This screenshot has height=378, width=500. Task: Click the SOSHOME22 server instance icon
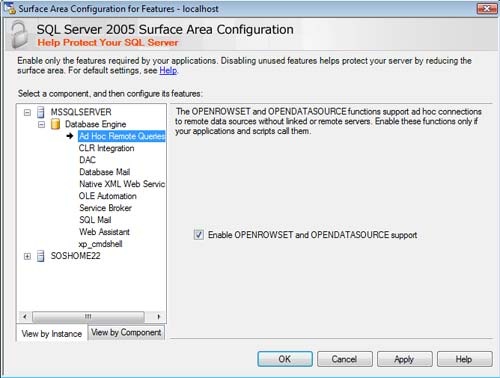tap(41, 256)
